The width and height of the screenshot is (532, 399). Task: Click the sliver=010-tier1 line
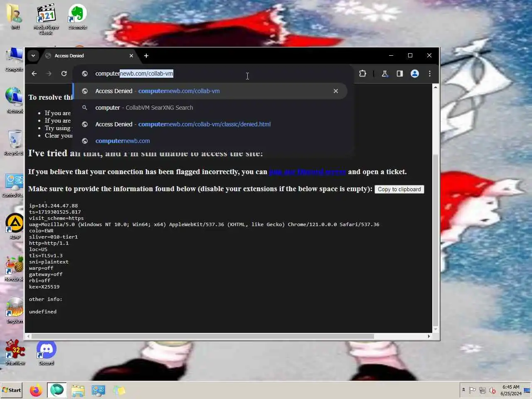pos(53,237)
